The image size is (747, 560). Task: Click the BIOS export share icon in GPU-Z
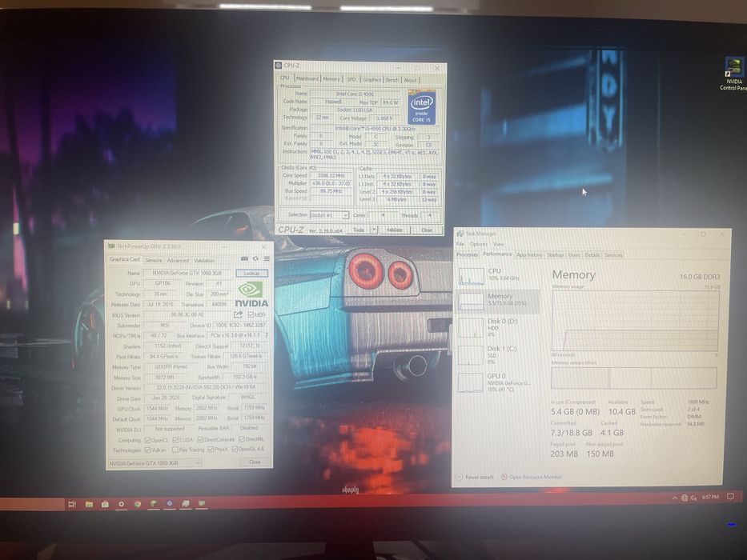click(239, 314)
